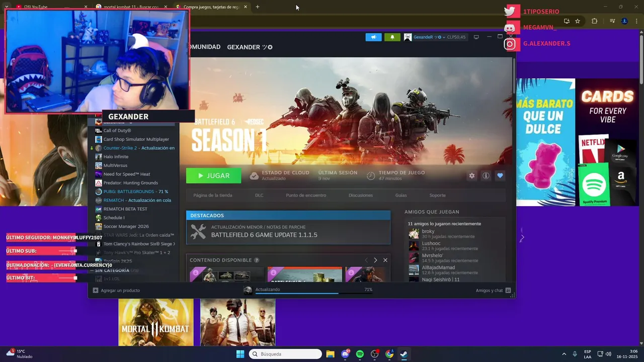The height and width of the screenshot is (362, 644).
Task: Open Página de la tienda tab
Action: [213, 195]
